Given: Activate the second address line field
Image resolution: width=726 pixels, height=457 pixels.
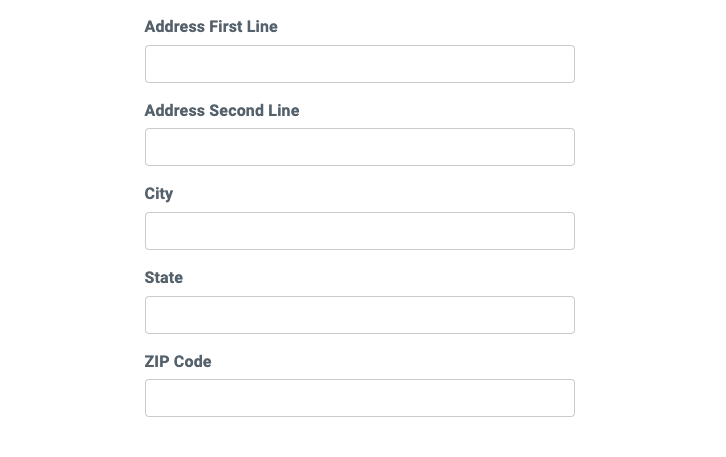Looking at the screenshot, I should click(359, 147).
